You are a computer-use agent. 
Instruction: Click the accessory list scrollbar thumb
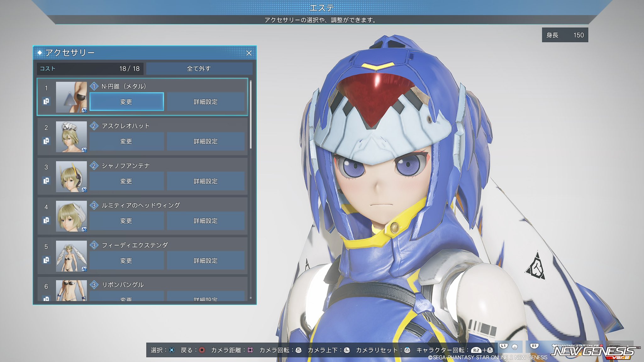click(x=251, y=114)
